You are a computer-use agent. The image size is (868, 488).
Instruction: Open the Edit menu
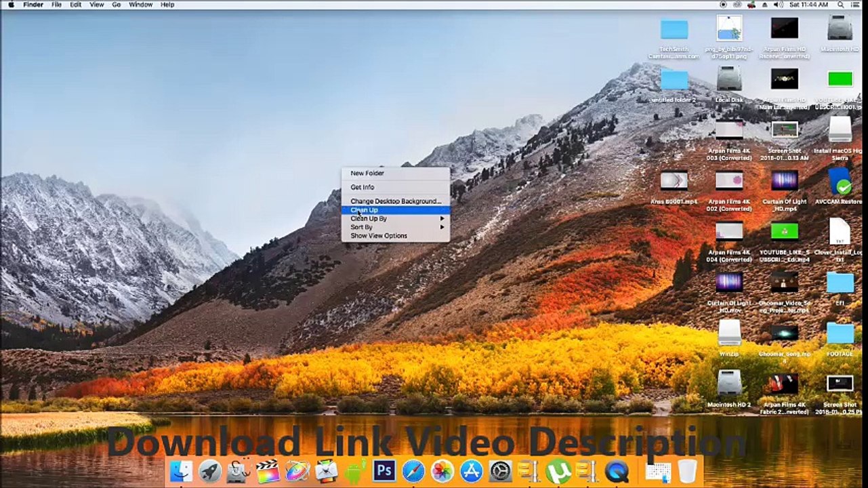76,5
